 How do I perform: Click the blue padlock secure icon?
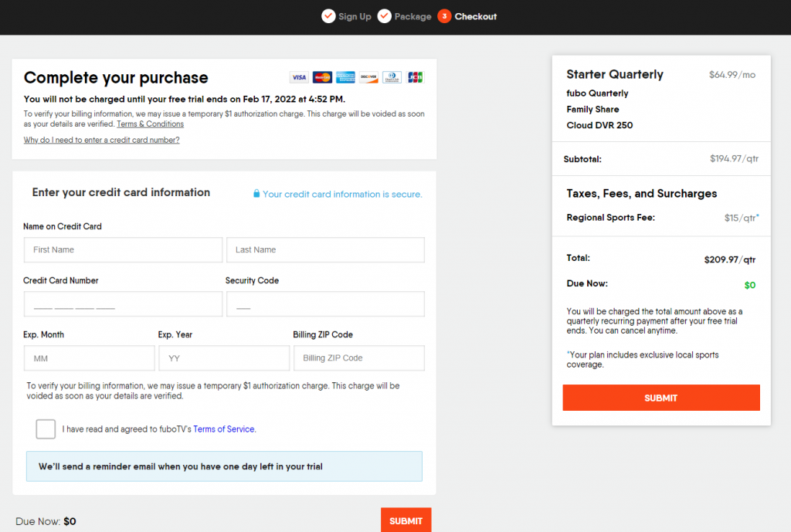(256, 194)
